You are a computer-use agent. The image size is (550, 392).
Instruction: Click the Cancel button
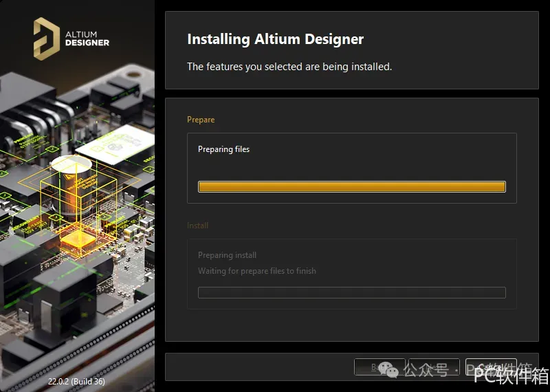pyautogui.click(x=491, y=367)
